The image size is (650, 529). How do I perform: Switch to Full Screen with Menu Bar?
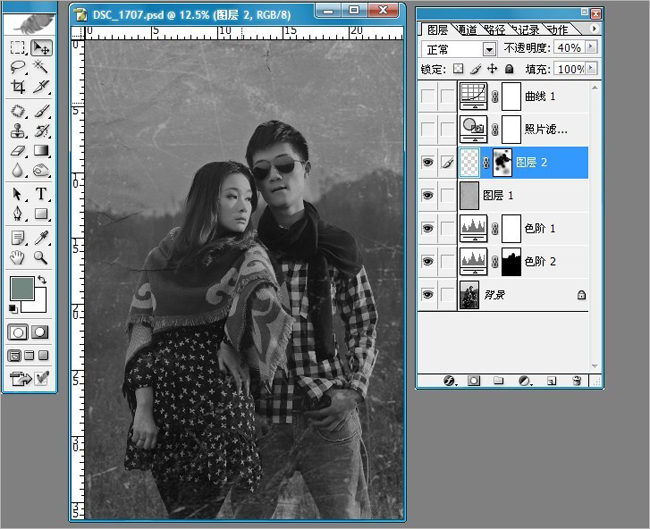pos(29,356)
